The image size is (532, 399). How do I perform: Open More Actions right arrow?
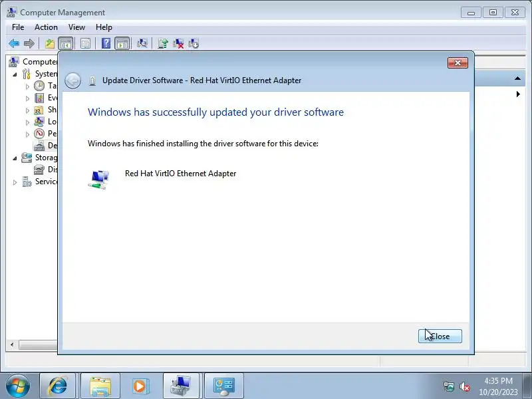point(518,94)
